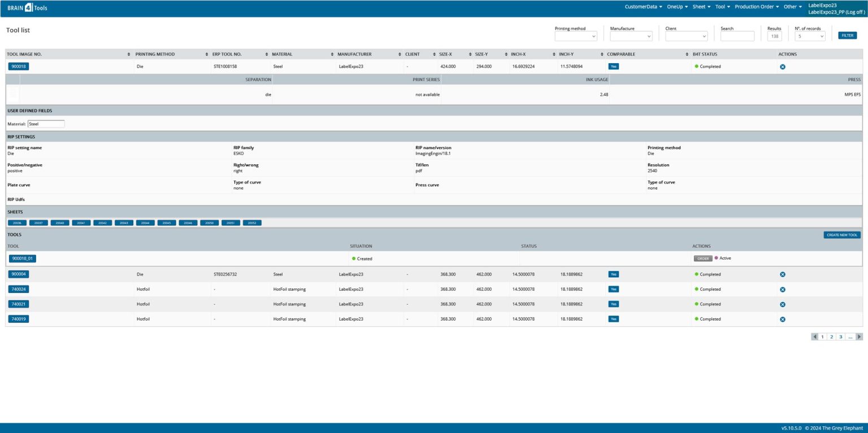Image resolution: width=868 pixels, height=433 pixels.
Task: Sort by Manufacturer column arrows
Action: (400, 54)
